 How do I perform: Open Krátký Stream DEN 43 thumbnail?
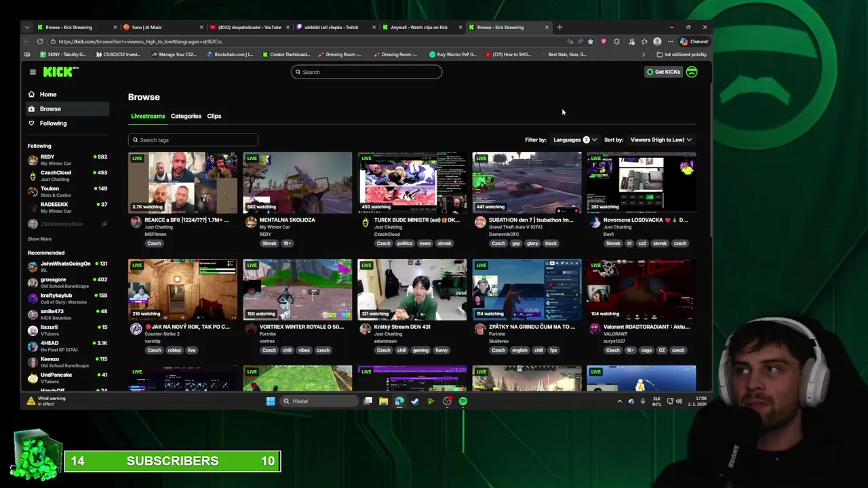coord(412,289)
